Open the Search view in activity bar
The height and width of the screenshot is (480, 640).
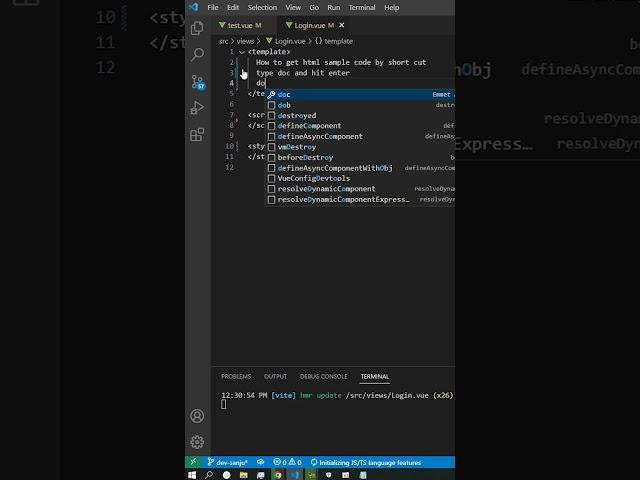click(x=198, y=54)
